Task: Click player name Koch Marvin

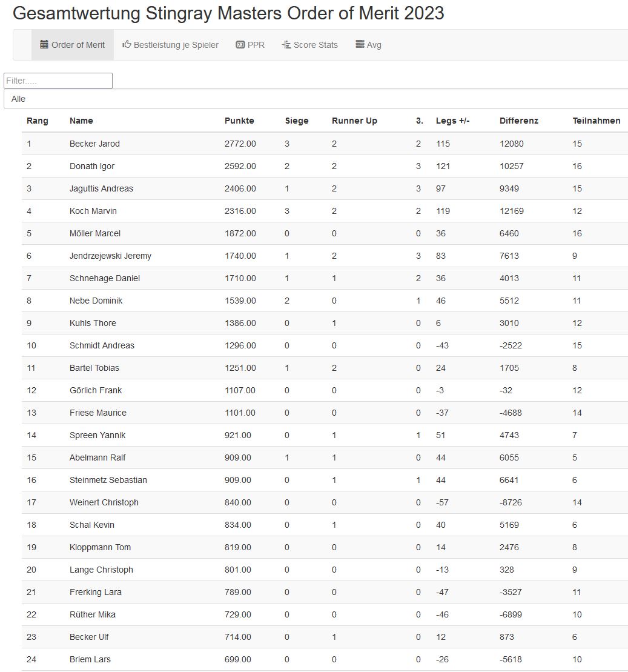Action: click(x=93, y=211)
